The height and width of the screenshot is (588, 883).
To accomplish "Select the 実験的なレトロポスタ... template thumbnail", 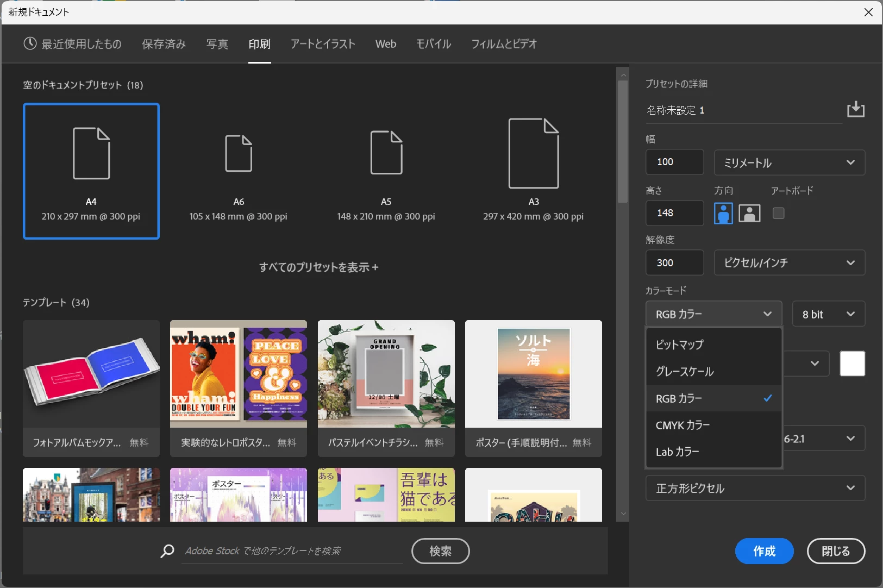I will (239, 374).
